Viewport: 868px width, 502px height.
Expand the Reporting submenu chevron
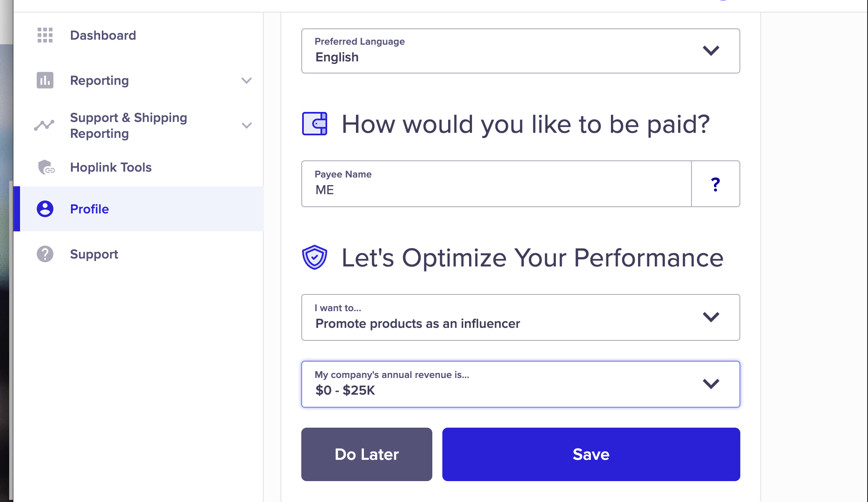point(247,80)
